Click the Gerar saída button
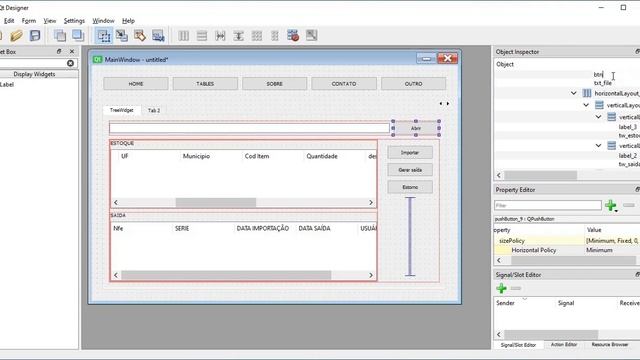The image size is (640, 360). 410,170
